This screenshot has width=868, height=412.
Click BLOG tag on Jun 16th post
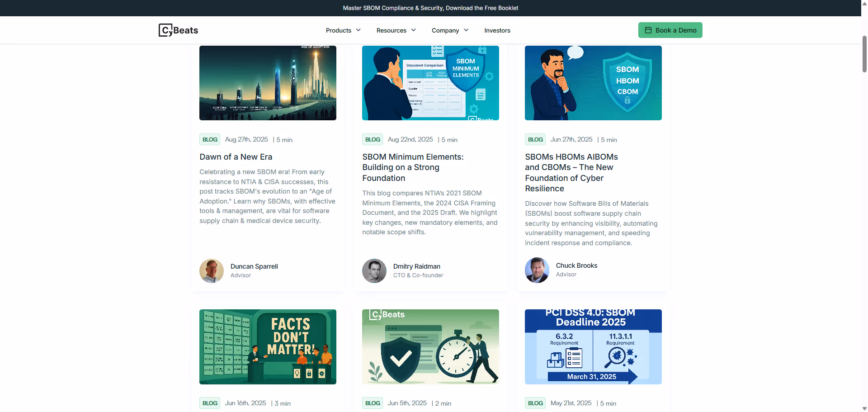tap(210, 403)
